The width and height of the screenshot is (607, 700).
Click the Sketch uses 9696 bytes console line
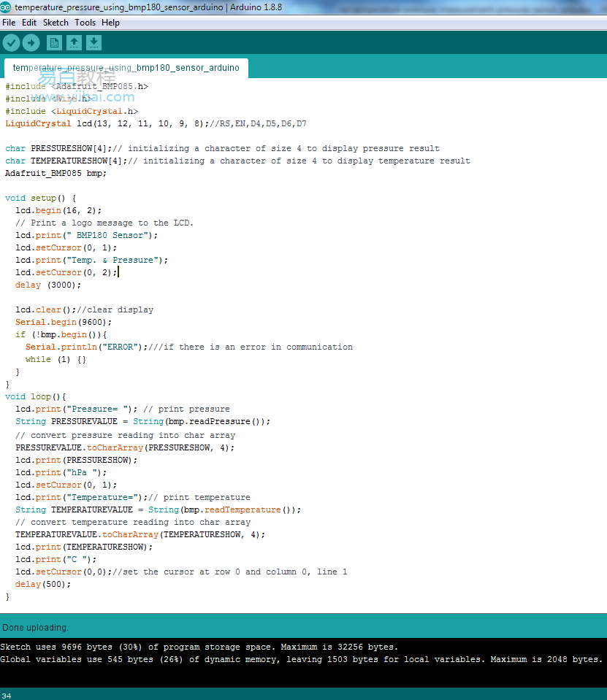tap(199, 647)
